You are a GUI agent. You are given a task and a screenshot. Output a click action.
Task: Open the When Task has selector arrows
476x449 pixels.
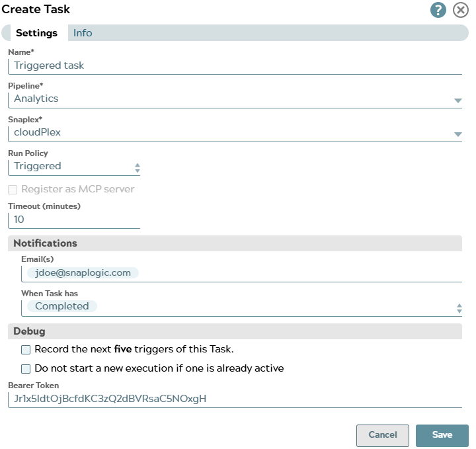pos(458,307)
